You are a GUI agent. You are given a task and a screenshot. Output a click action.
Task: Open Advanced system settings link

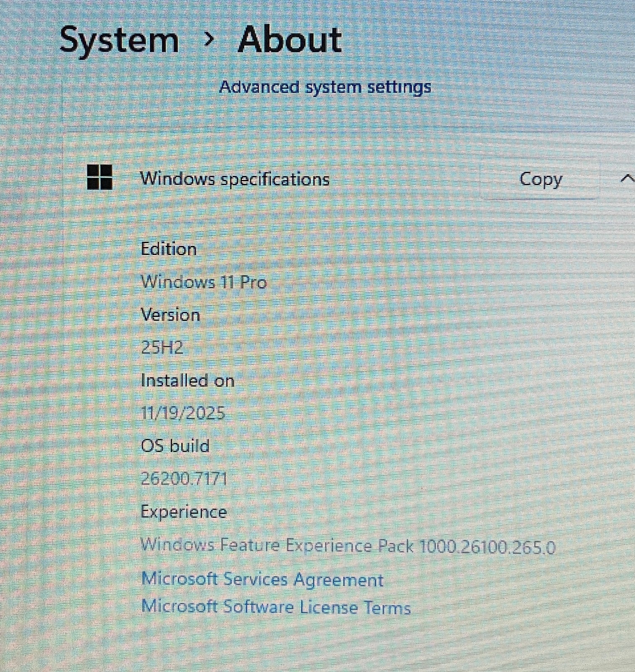(325, 87)
